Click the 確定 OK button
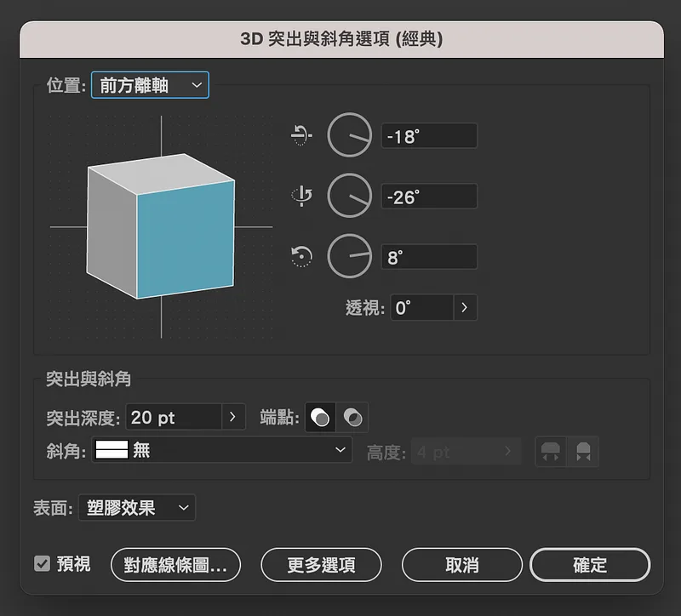 (590, 565)
